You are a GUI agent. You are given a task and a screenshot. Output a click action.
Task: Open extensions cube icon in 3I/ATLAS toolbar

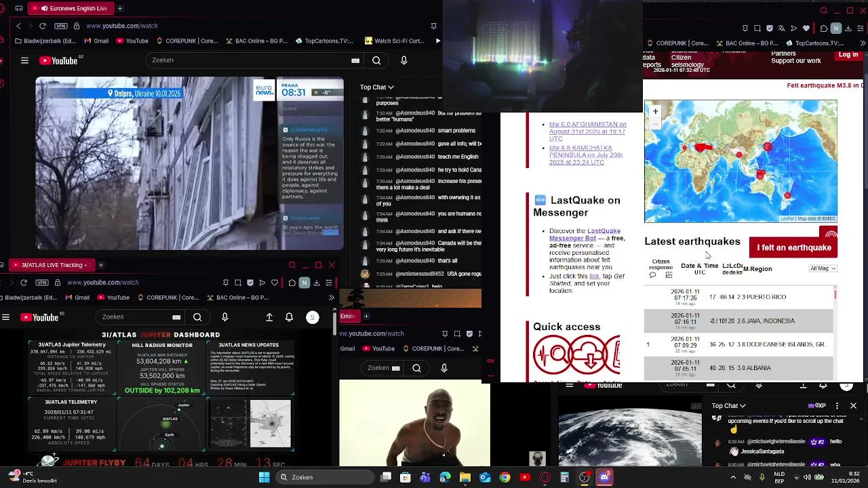292,283
